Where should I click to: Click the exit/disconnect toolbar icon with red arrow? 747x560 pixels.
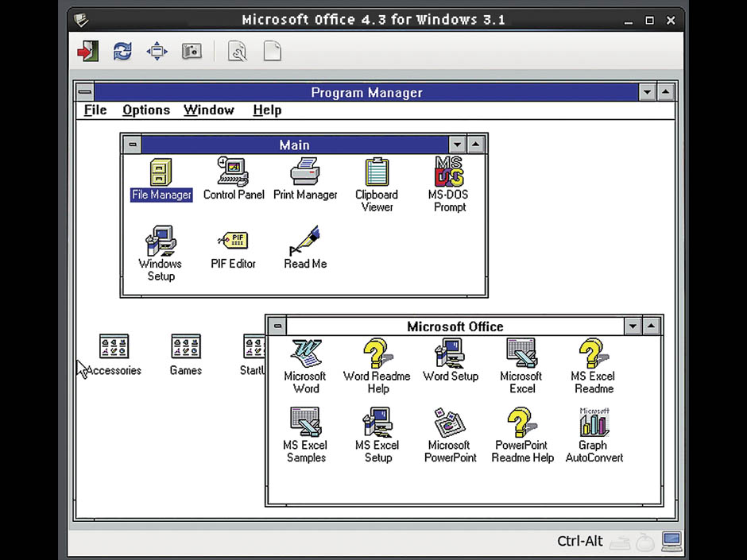point(88,51)
